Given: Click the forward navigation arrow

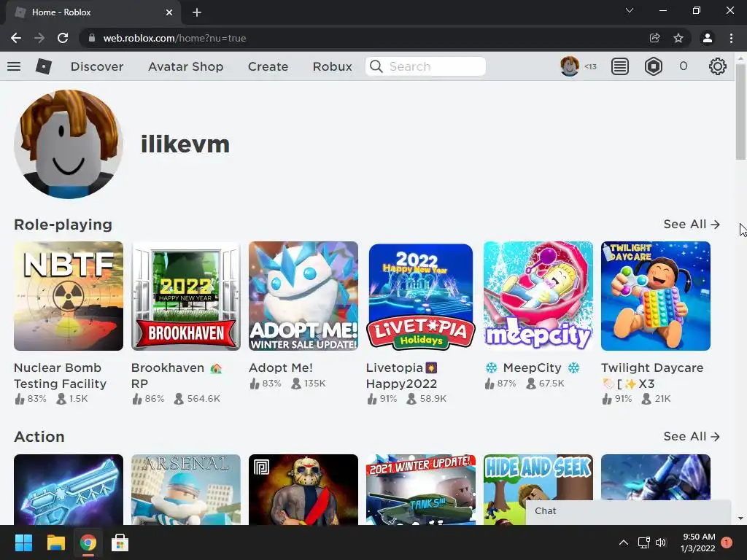Looking at the screenshot, I should pos(39,38).
